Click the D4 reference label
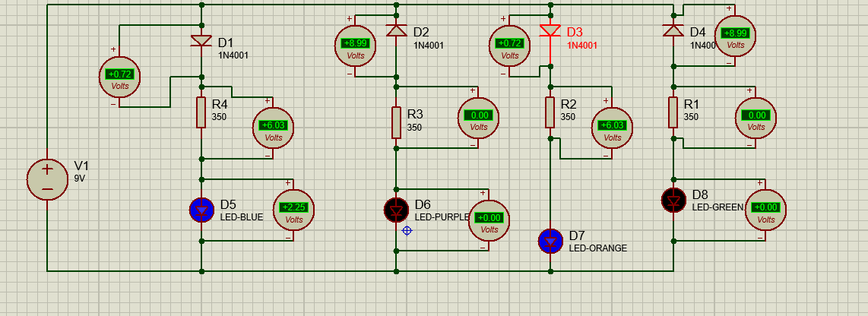This screenshot has width=868, height=316. (x=699, y=33)
